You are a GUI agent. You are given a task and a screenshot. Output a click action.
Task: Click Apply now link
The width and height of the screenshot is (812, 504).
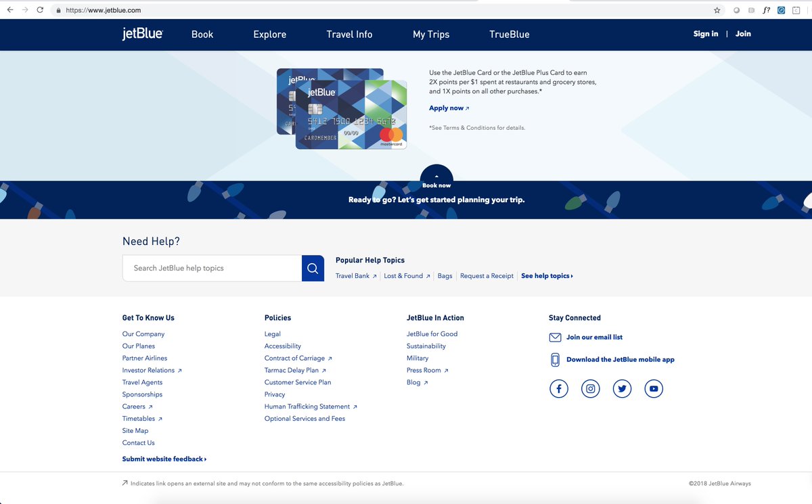click(449, 108)
